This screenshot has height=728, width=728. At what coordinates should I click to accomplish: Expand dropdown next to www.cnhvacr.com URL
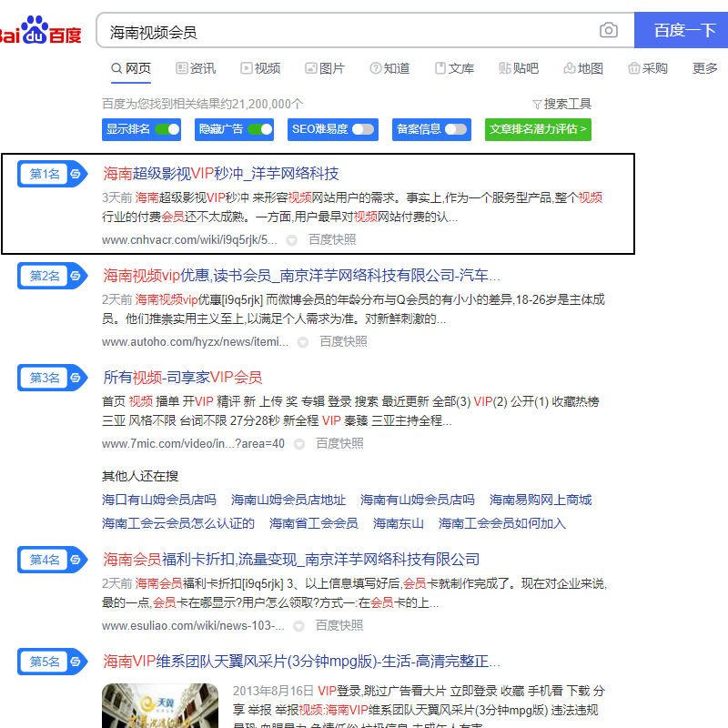(x=291, y=240)
